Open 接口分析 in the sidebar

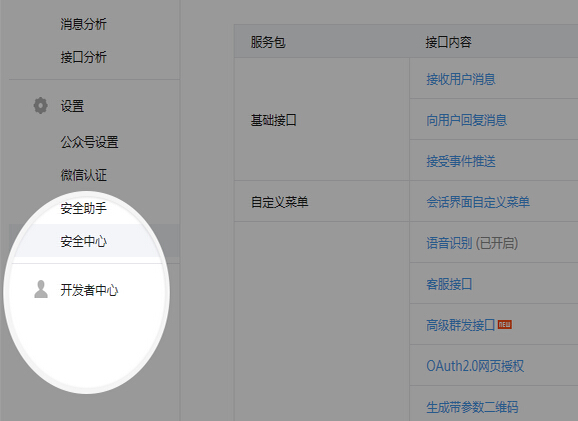tap(83, 57)
